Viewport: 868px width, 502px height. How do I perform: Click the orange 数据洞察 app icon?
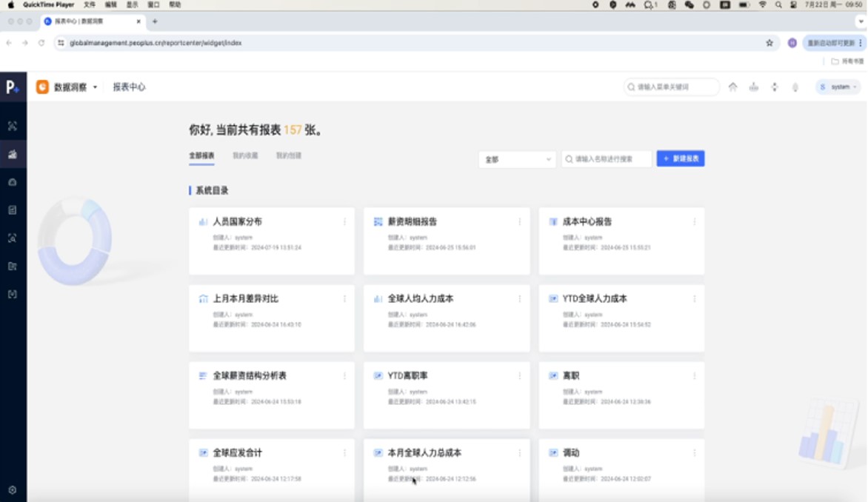coord(43,87)
